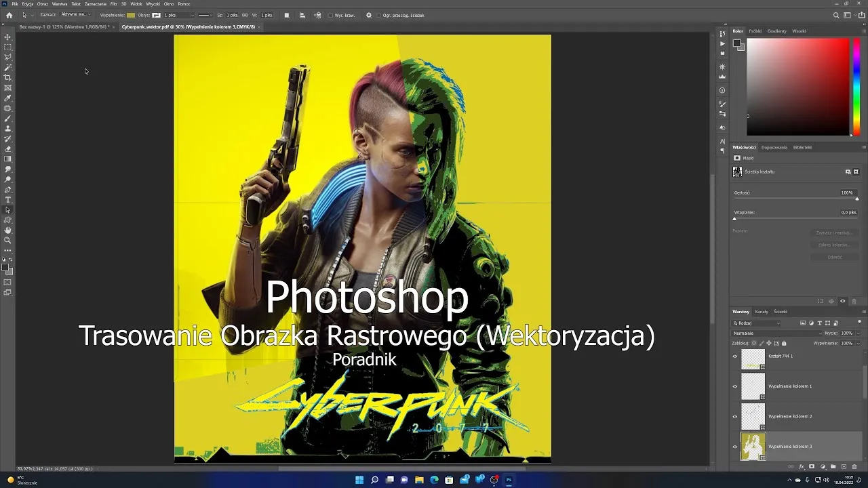Filter layers by type (T) icon
This screenshot has height=488, width=868.
click(x=819, y=323)
